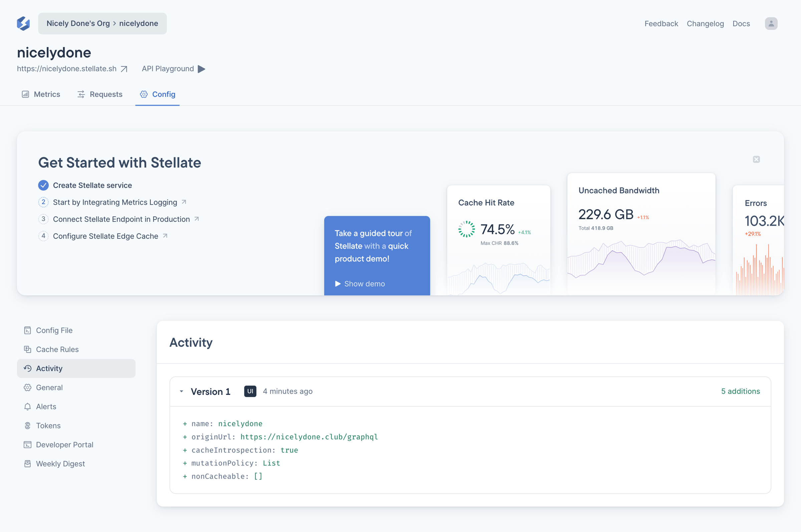This screenshot has height=532, width=801.
Task: Click the Cache Hit Rate card
Action: [x=499, y=240]
